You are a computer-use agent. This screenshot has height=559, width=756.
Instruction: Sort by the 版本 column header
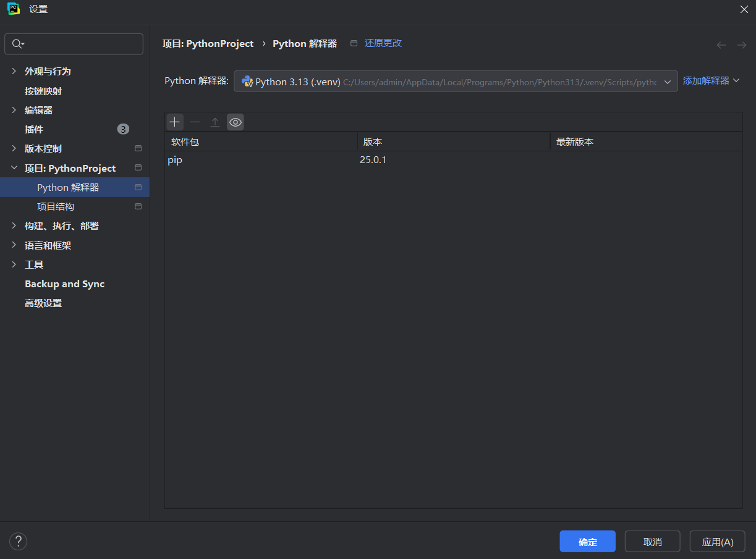pos(454,141)
